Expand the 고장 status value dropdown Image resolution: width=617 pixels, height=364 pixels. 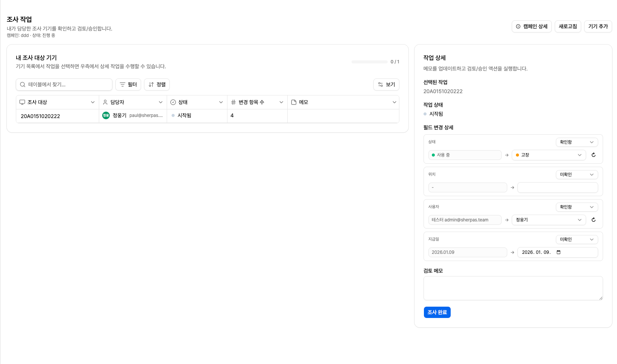tap(548, 155)
